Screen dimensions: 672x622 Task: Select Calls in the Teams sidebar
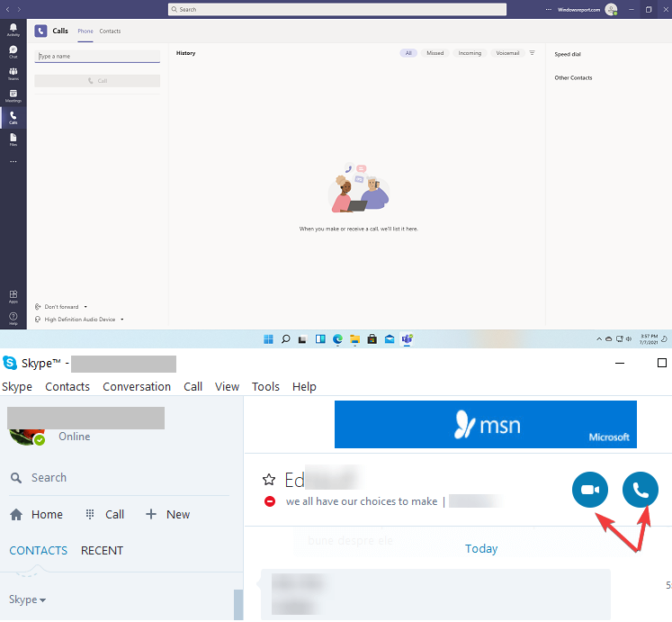click(13, 118)
